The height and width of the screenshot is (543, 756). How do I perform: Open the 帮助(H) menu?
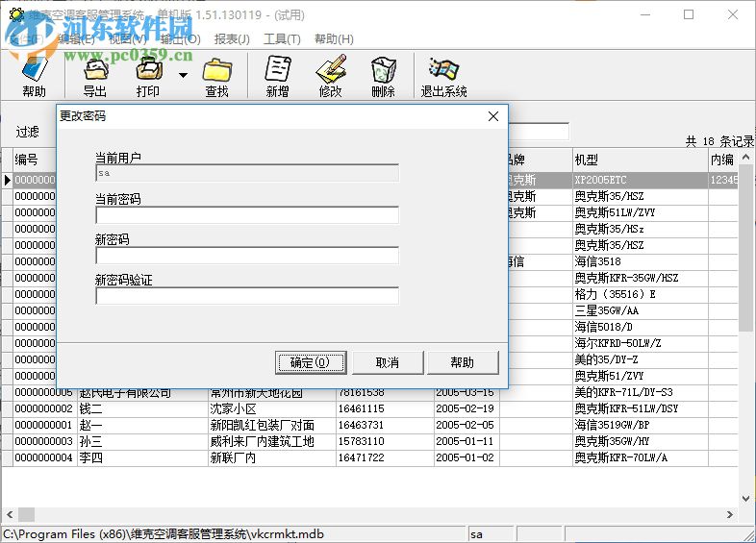click(334, 39)
